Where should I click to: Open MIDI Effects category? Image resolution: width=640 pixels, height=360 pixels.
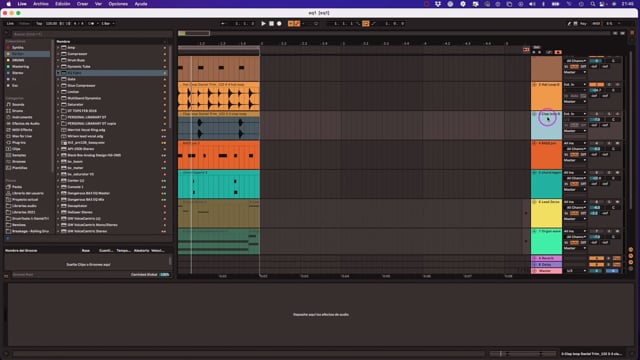pyautogui.click(x=22, y=130)
